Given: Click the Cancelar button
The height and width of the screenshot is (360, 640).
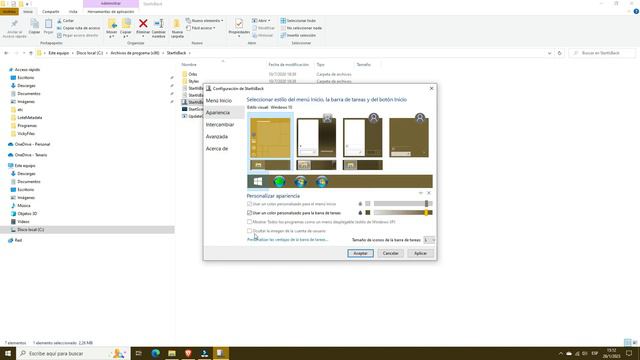Looking at the screenshot, I should click(x=391, y=253).
